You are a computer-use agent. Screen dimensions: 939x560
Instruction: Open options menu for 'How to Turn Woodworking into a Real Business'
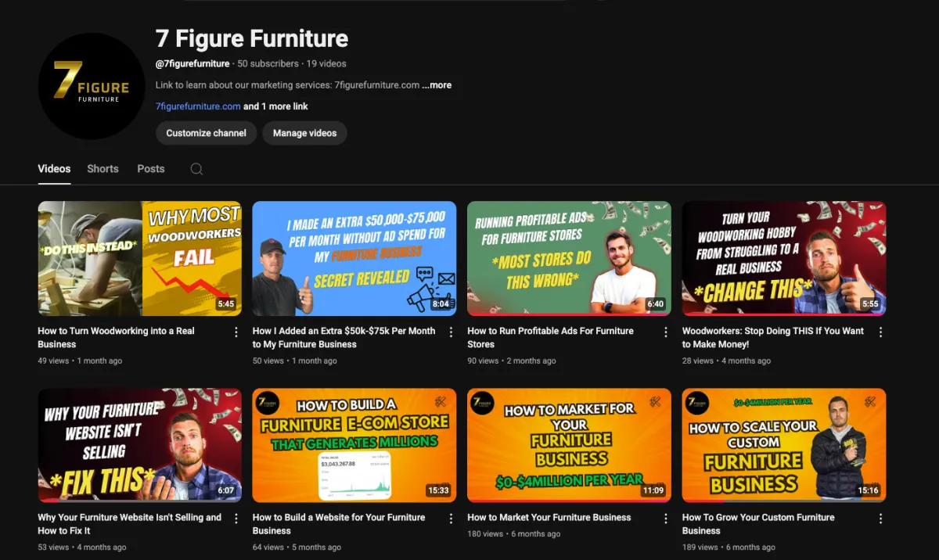click(x=236, y=332)
